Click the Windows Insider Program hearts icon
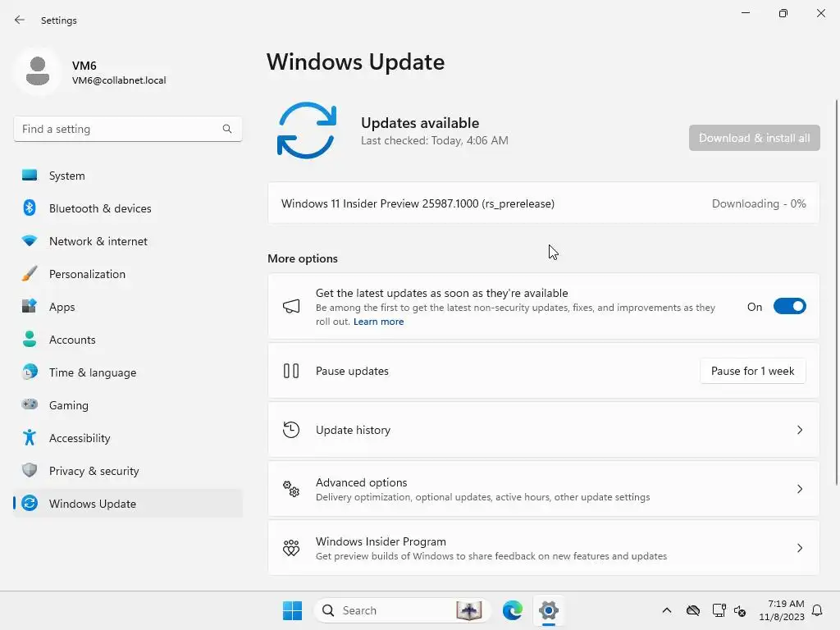This screenshot has height=630, width=840. [291, 547]
